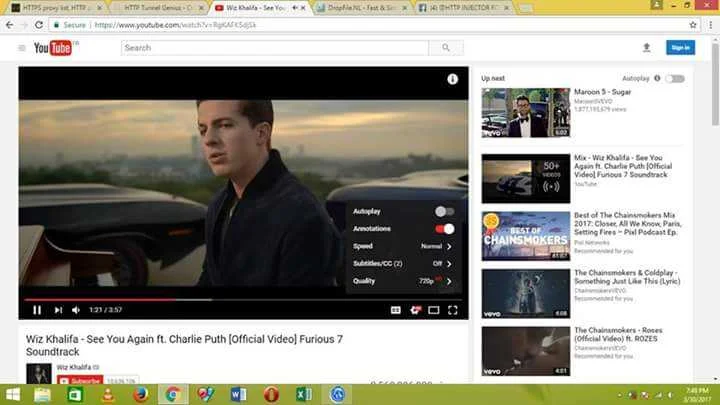Go to YouTube home via logo

point(53,48)
